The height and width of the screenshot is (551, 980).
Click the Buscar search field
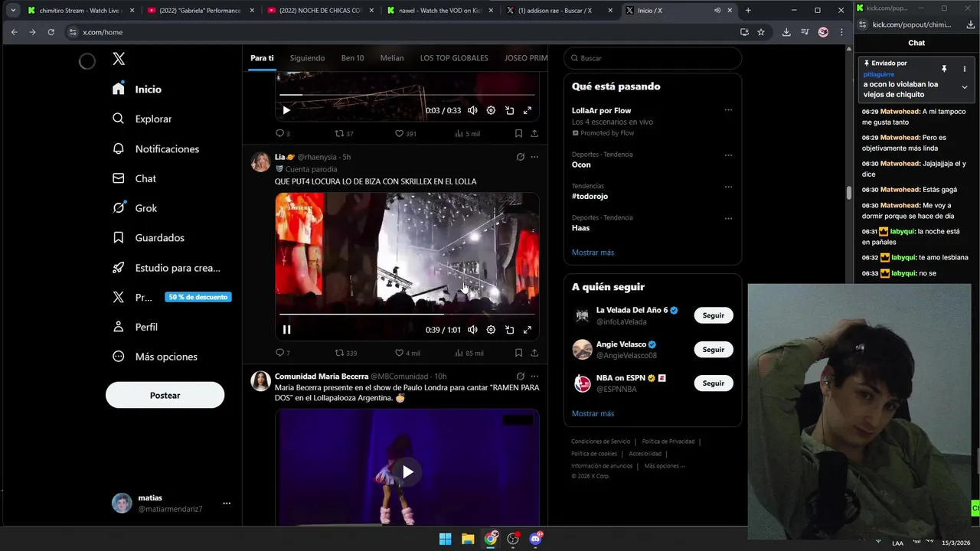click(x=653, y=58)
